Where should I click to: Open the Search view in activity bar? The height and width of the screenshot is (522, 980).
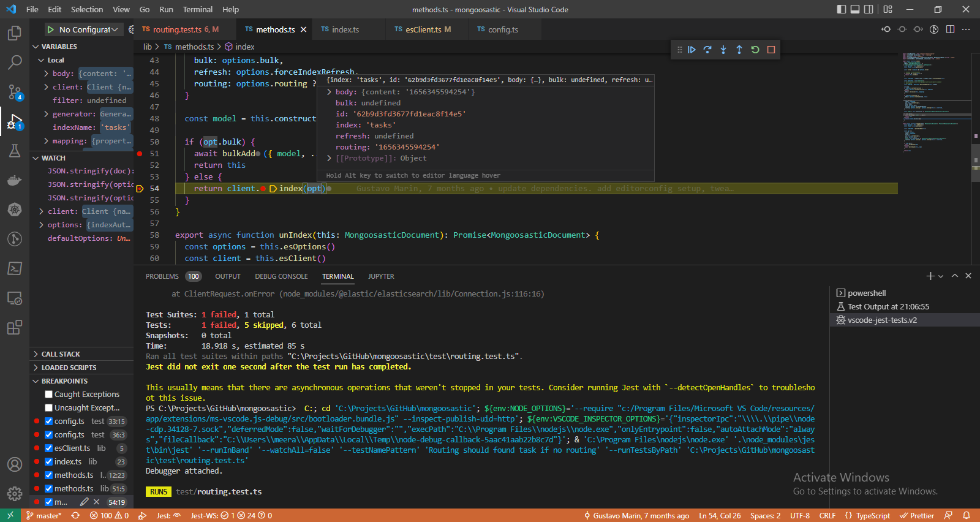[15, 62]
